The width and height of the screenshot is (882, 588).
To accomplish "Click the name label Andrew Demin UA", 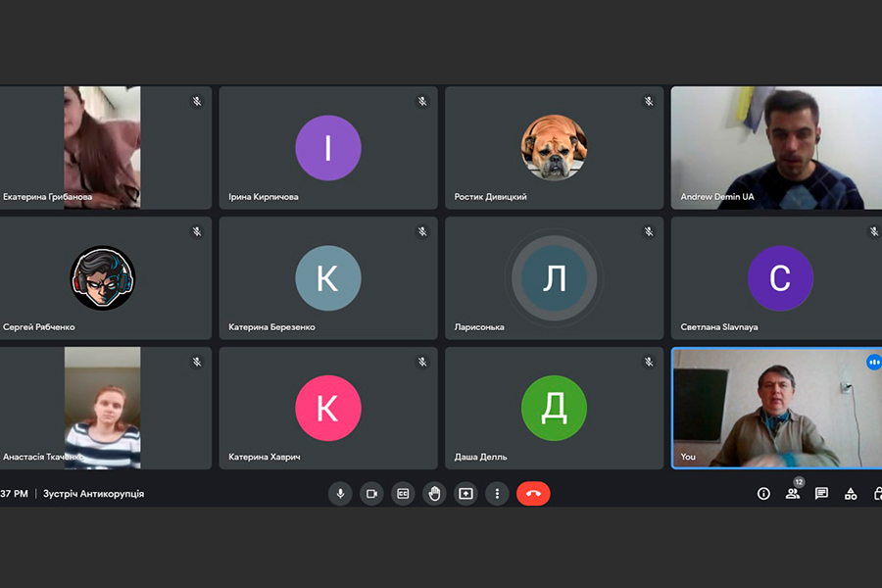I will click(717, 196).
